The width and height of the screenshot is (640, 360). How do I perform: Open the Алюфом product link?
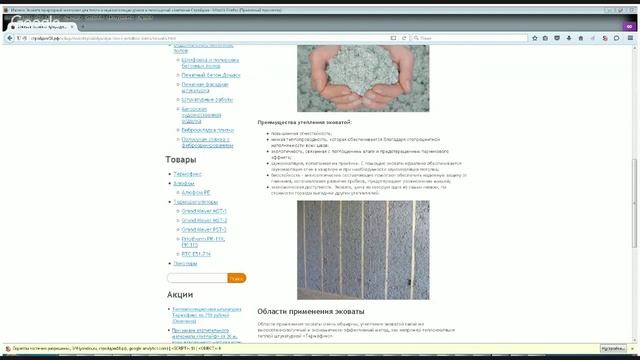coord(184,183)
